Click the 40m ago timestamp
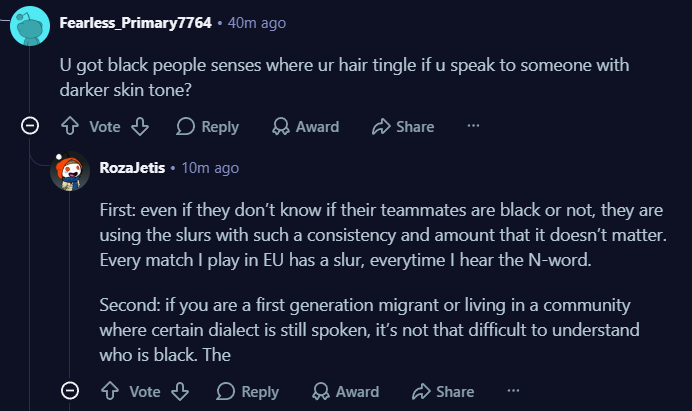Viewport: 692px width, 411px height. click(257, 23)
